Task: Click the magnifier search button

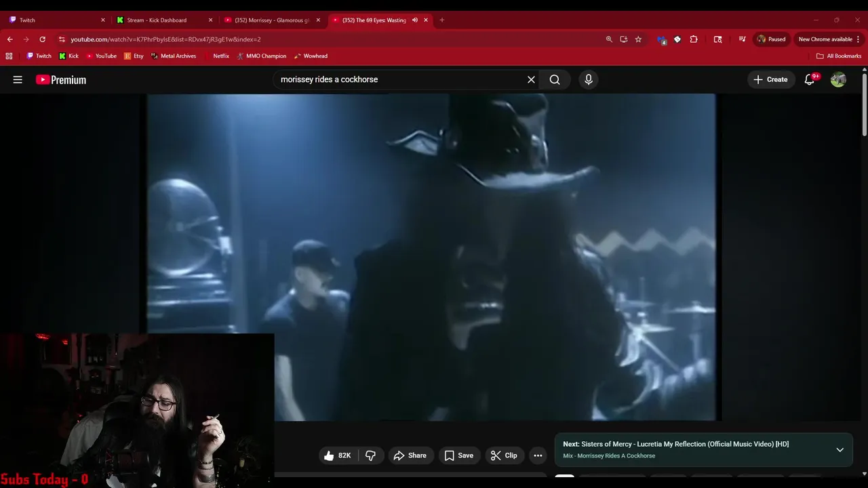Action: click(x=555, y=79)
